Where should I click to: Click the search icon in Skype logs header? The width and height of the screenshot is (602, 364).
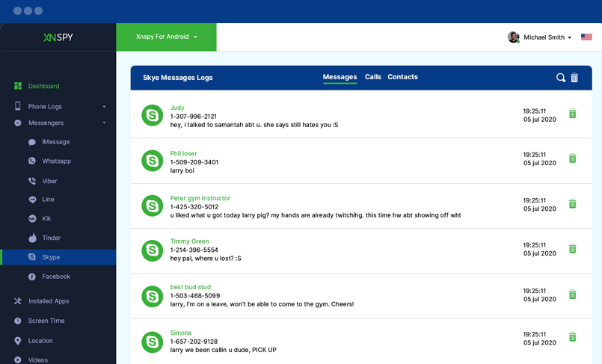point(561,78)
